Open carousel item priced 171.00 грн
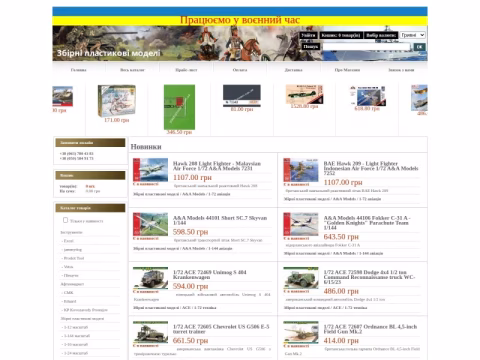 click(117, 101)
